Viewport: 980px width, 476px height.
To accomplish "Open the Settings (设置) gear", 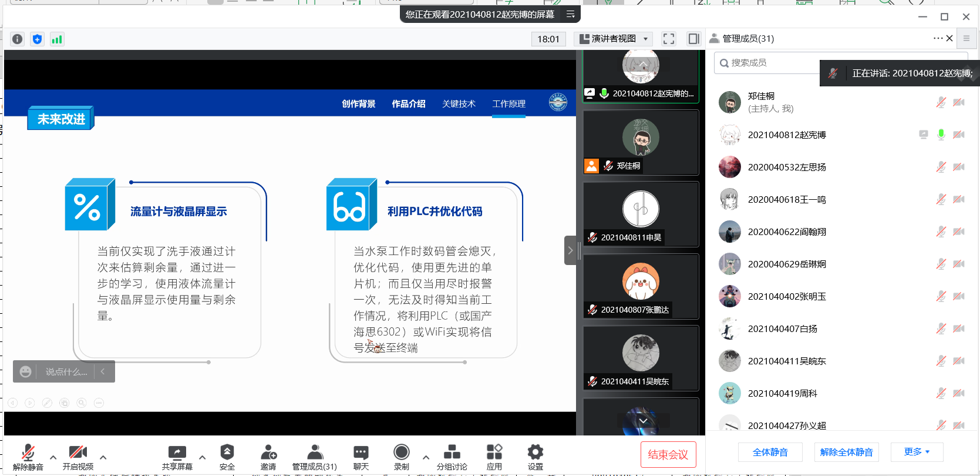I will click(x=535, y=457).
